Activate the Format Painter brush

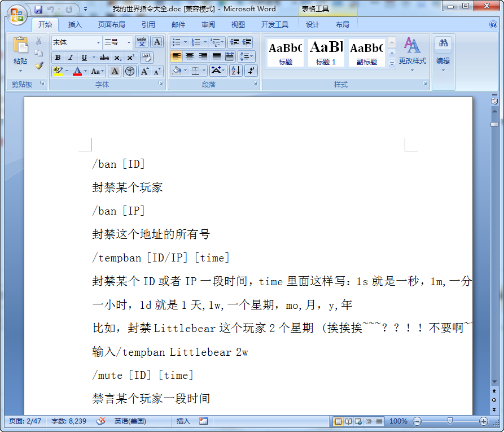(39, 66)
